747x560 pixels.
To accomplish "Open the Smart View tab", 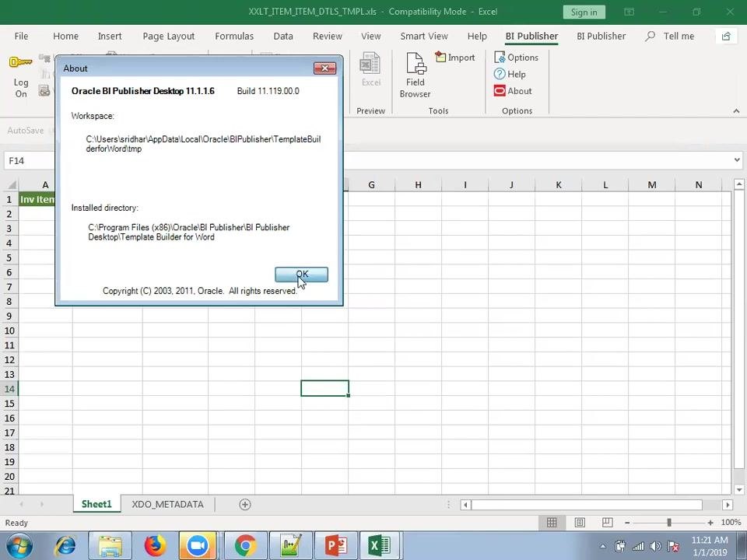I will click(x=424, y=37).
